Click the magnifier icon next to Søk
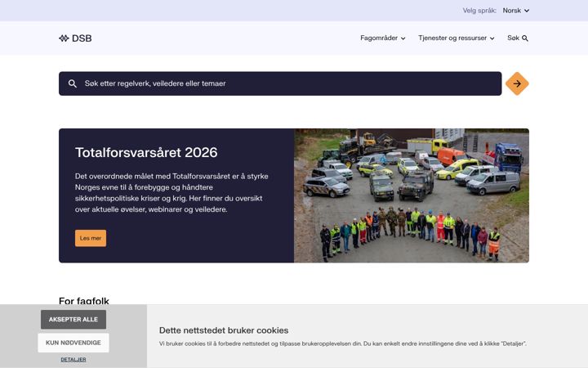 (525, 38)
